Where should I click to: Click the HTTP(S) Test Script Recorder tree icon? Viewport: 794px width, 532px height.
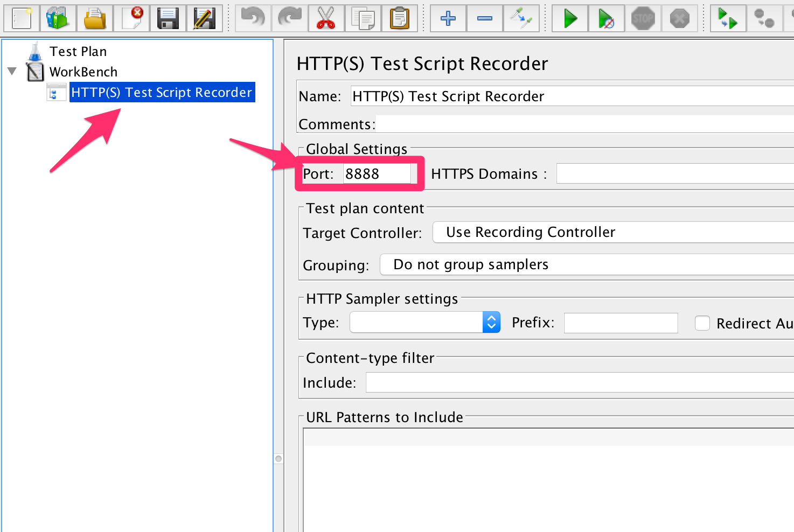click(x=56, y=93)
